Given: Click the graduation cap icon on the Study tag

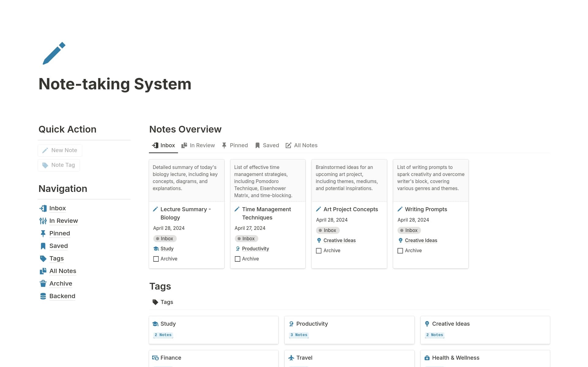Looking at the screenshot, I should pos(155,324).
